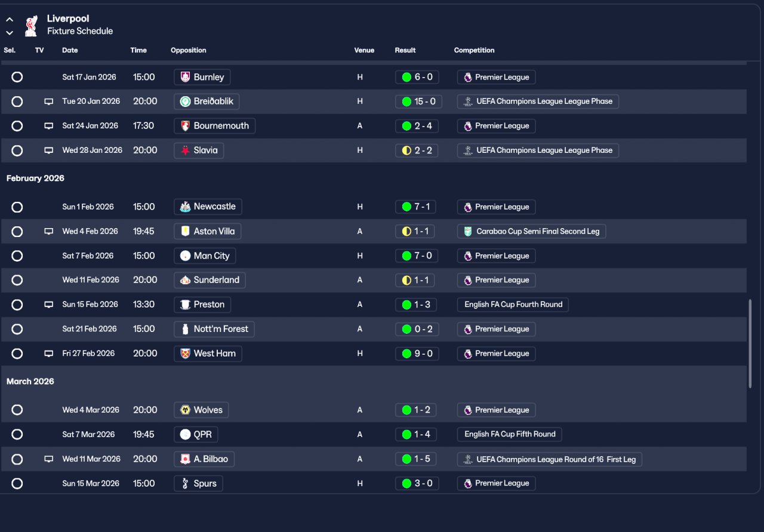Screen dimensions: 764x532
Task: Click the Spurs club crest
Action: point(185,484)
